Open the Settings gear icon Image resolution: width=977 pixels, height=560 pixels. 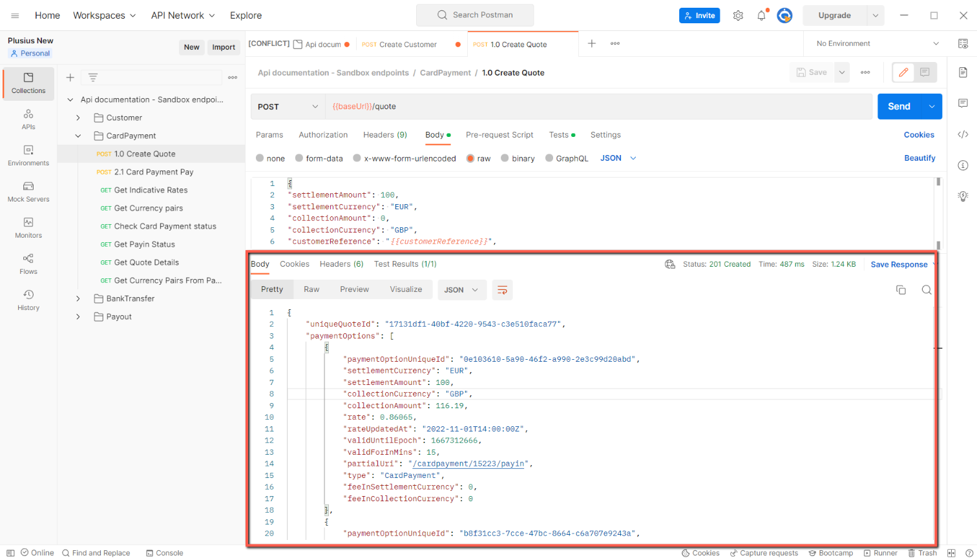click(x=738, y=16)
